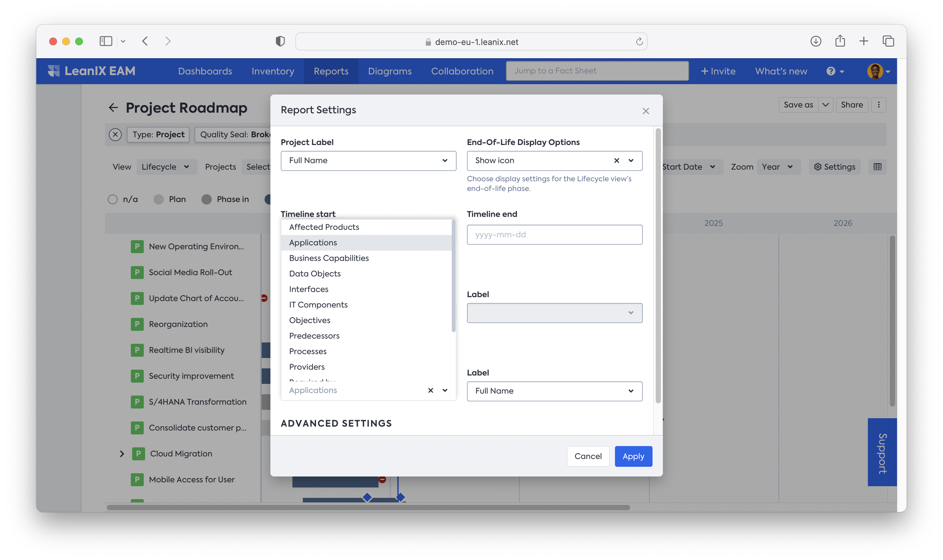Toggle the n/a lifecycle legend circle
Viewport: 943px width, 560px height.
click(x=112, y=199)
